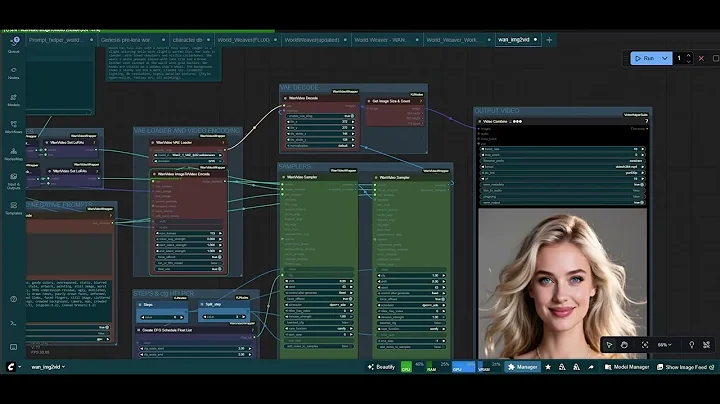Toggle add_noise_to_samples in the left WanVideo Sampler

319,346
